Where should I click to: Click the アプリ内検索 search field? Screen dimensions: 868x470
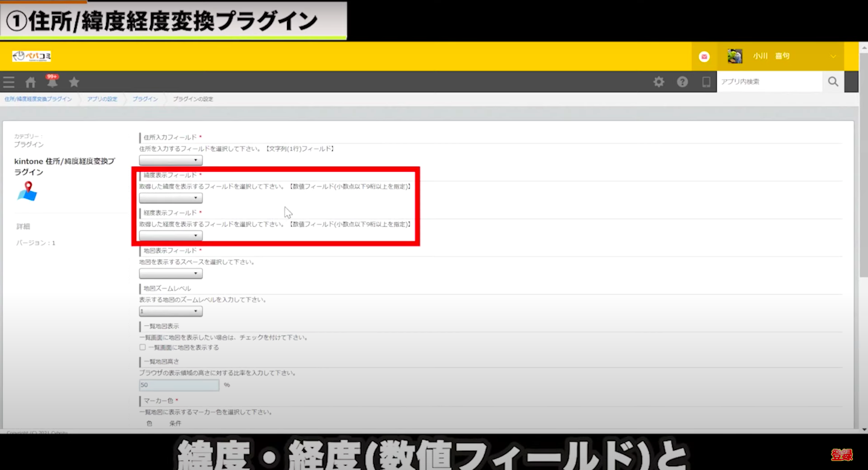tap(769, 82)
